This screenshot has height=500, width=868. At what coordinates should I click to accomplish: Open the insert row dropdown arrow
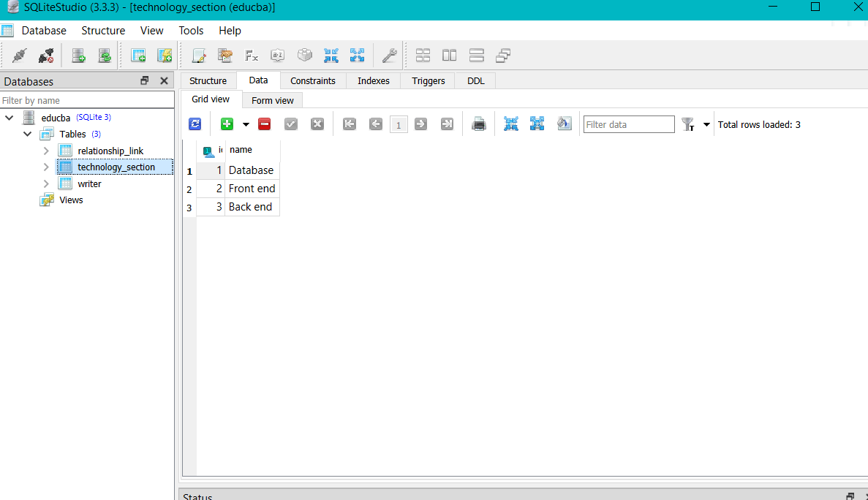click(x=246, y=124)
